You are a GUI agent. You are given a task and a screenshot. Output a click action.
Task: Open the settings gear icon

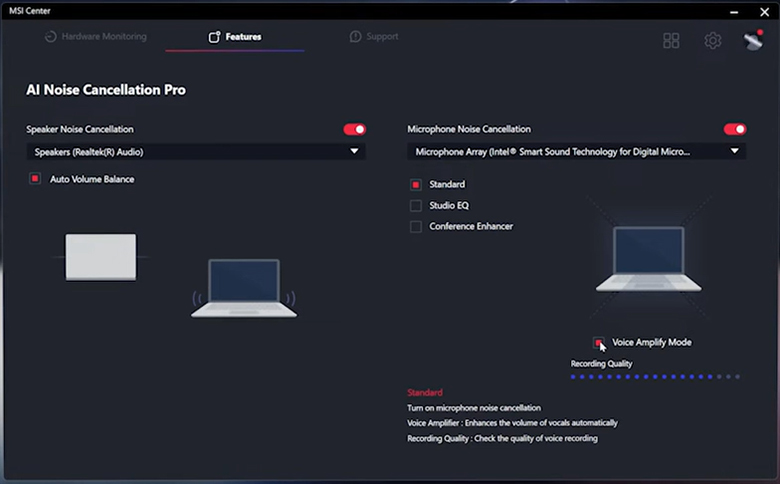click(x=712, y=40)
